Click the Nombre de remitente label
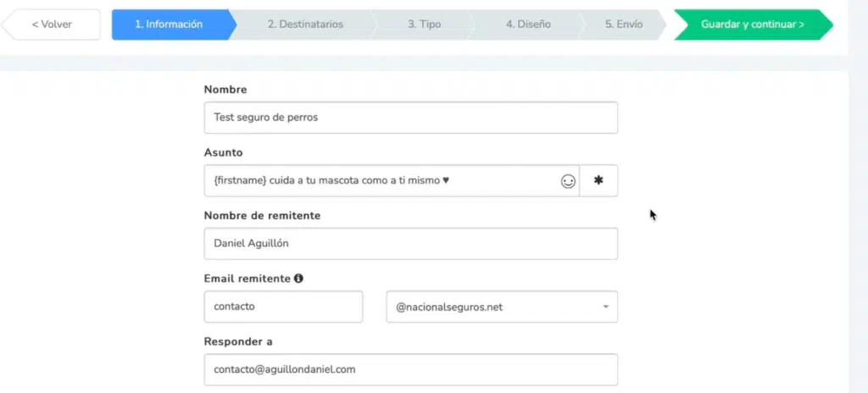 (x=263, y=215)
